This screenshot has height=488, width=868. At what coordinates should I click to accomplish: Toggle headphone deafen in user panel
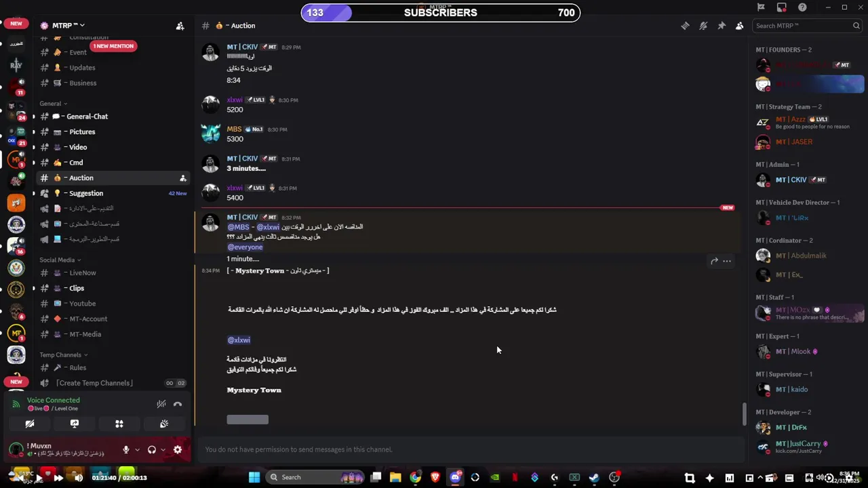tap(152, 449)
